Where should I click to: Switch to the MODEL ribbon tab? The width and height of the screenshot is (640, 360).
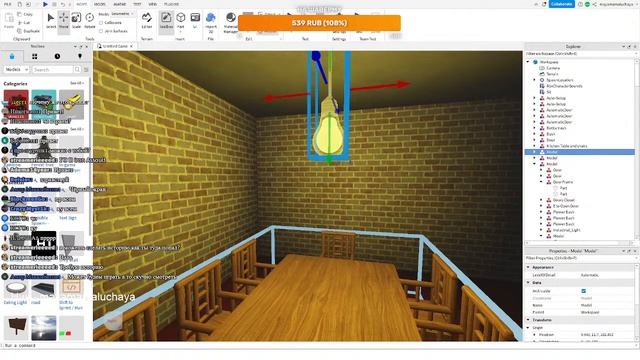[x=100, y=4]
